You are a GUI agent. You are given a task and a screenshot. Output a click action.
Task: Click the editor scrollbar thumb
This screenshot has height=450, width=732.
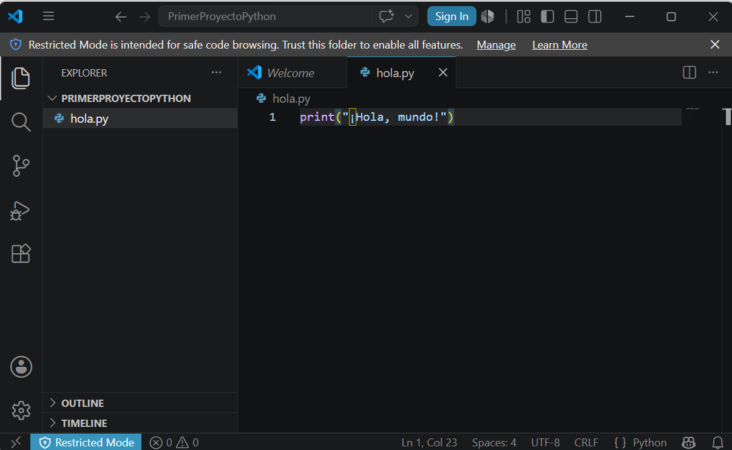coord(727,117)
